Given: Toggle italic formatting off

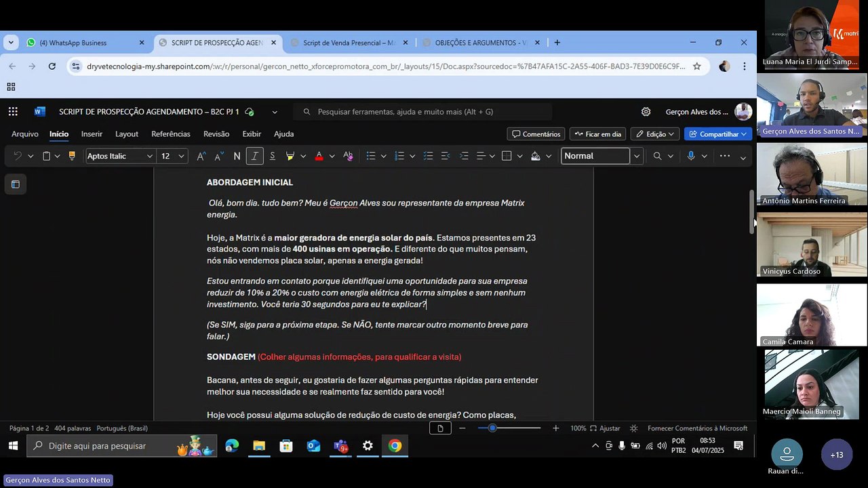Looking at the screenshot, I should (254, 156).
